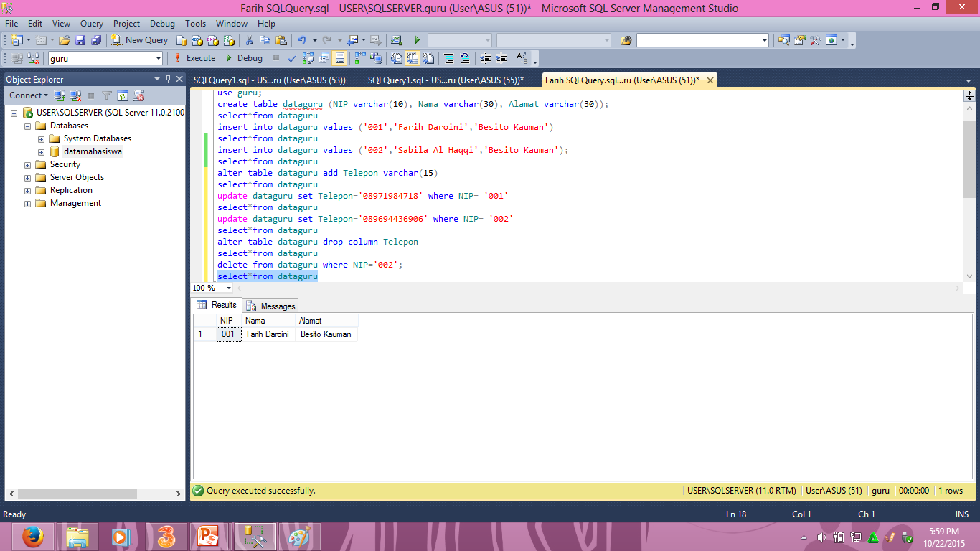Viewport: 980px width, 551px height.
Task: Click the Query Options icon
Action: click(324, 58)
